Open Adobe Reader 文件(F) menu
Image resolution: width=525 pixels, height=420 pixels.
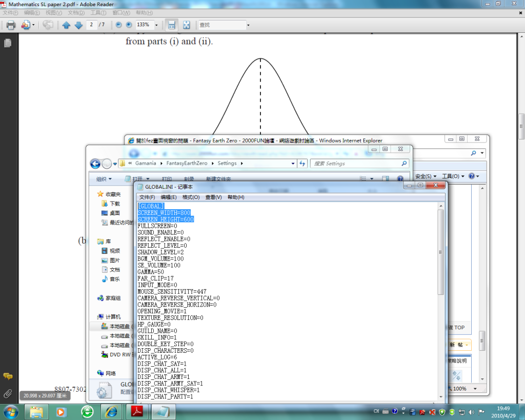(10, 13)
